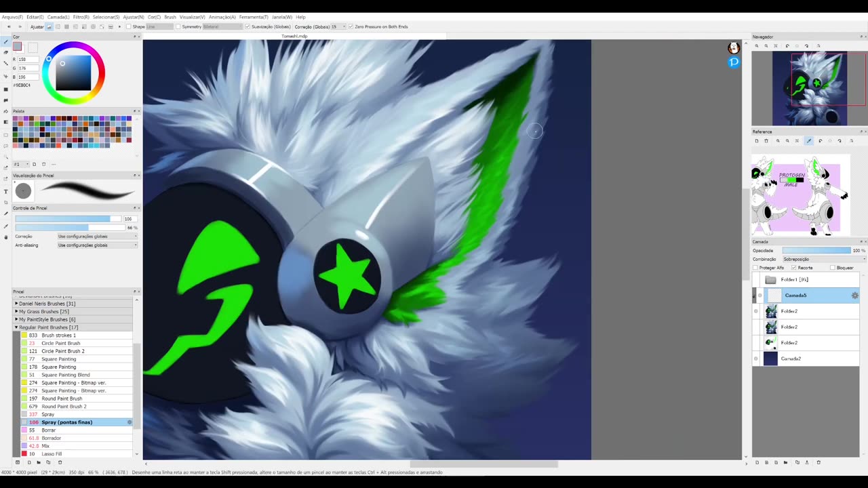
Task: Click the foreground color swatch
Action: [x=17, y=47]
